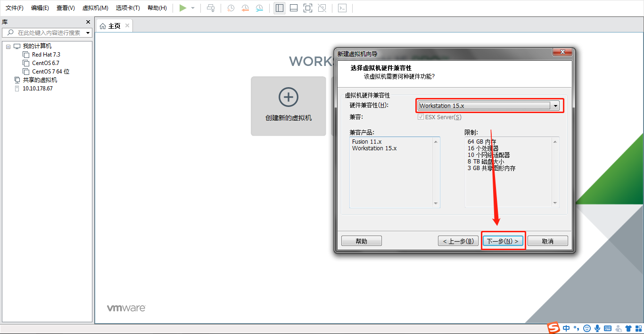The height and width of the screenshot is (334, 644).
Task: Click the Sogou voice input microphone icon
Action: 597,328
